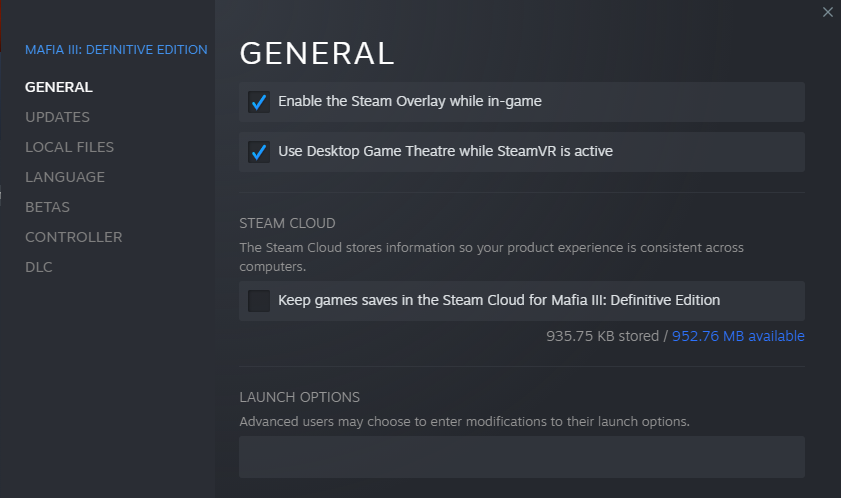
Task: Click the LAUNCH OPTIONS section heading
Action: coord(299,397)
